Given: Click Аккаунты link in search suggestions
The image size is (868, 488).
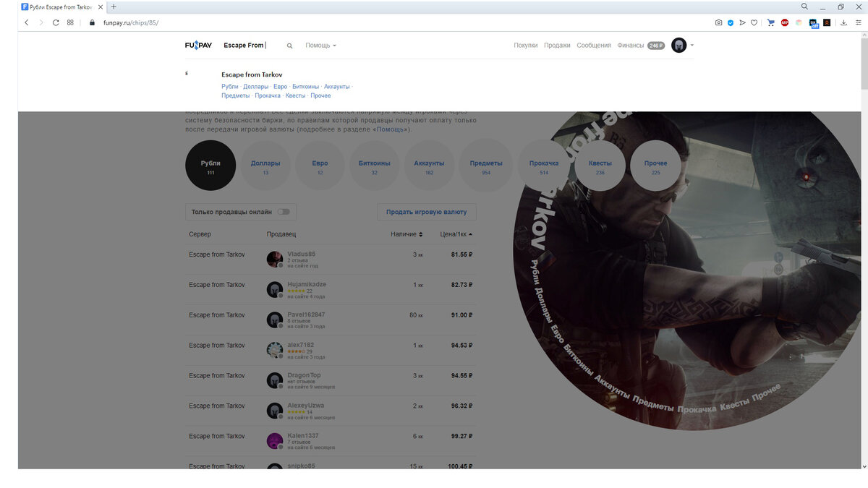Looking at the screenshot, I should click(x=336, y=87).
